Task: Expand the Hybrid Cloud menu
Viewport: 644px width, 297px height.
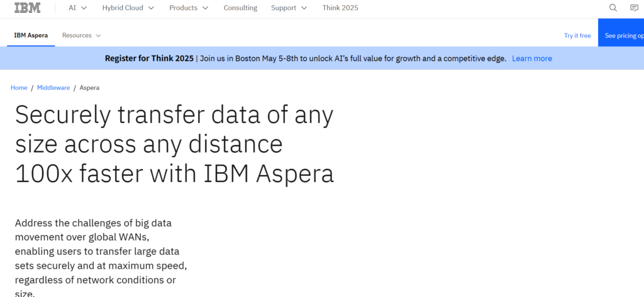Action: pos(132,8)
